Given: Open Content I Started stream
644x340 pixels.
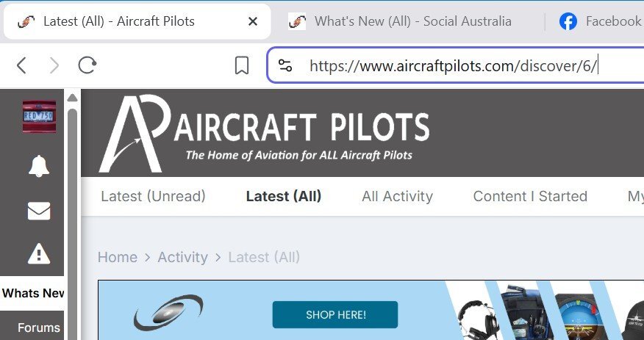Looking at the screenshot, I should click(530, 196).
